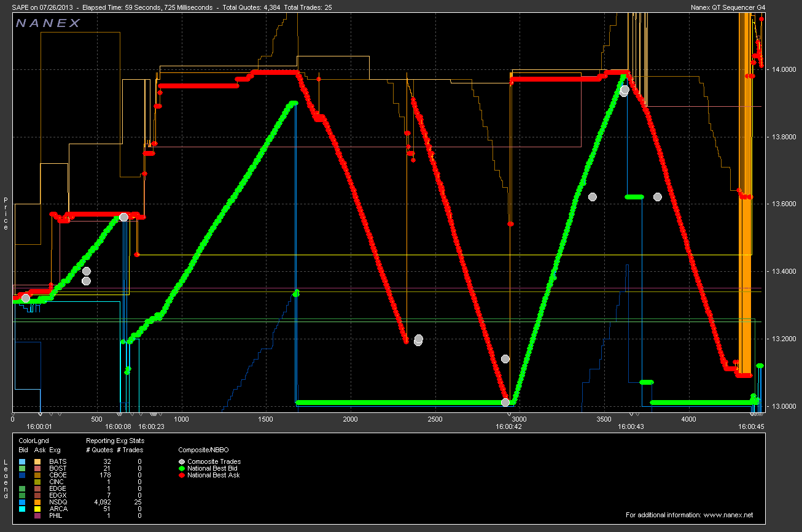Click the 16:00:01 time label
Image resolution: width=802 pixels, height=532 pixels.
coord(39,426)
